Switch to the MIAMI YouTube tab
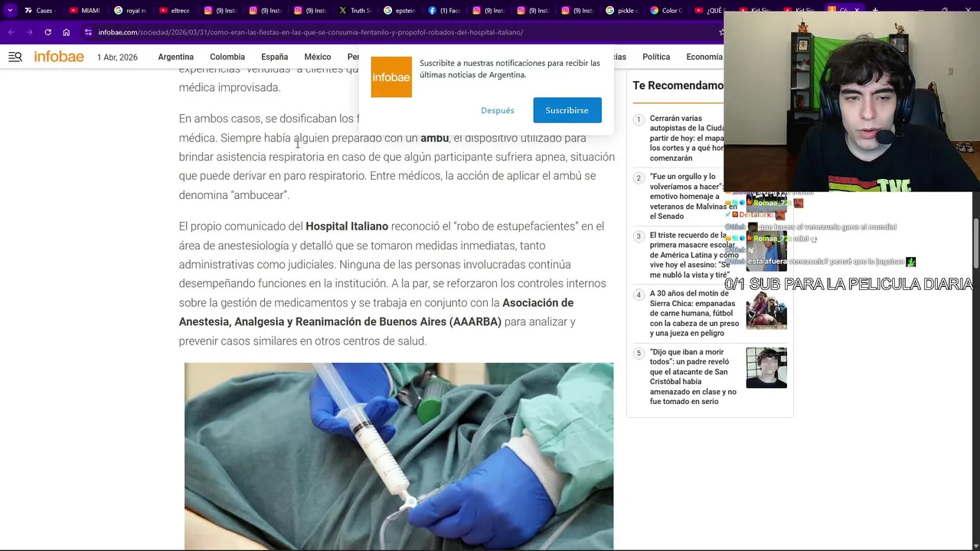Image resolution: width=980 pixels, height=551 pixels. coord(84,11)
